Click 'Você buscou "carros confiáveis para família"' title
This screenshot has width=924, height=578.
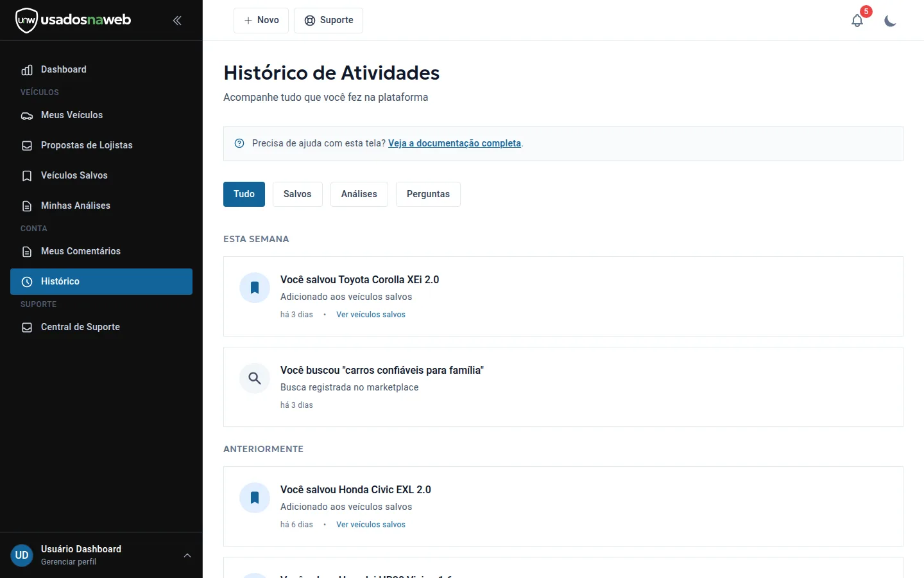(382, 370)
